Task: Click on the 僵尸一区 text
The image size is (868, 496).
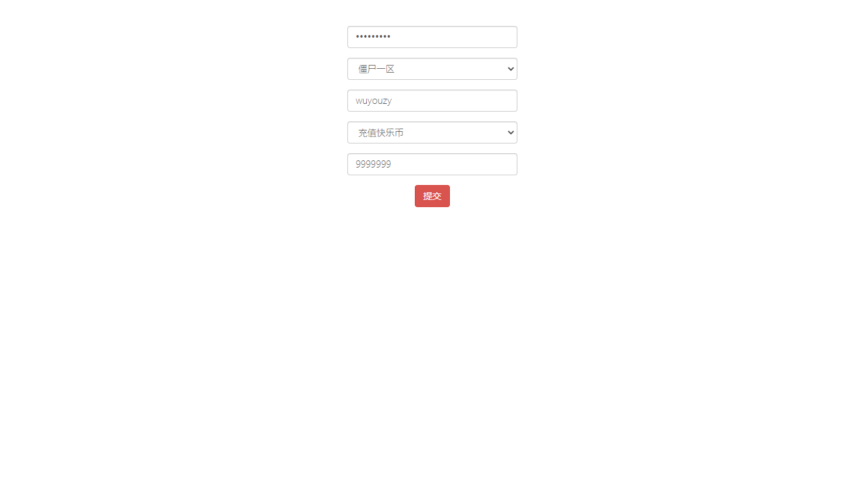Action: point(377,69)
